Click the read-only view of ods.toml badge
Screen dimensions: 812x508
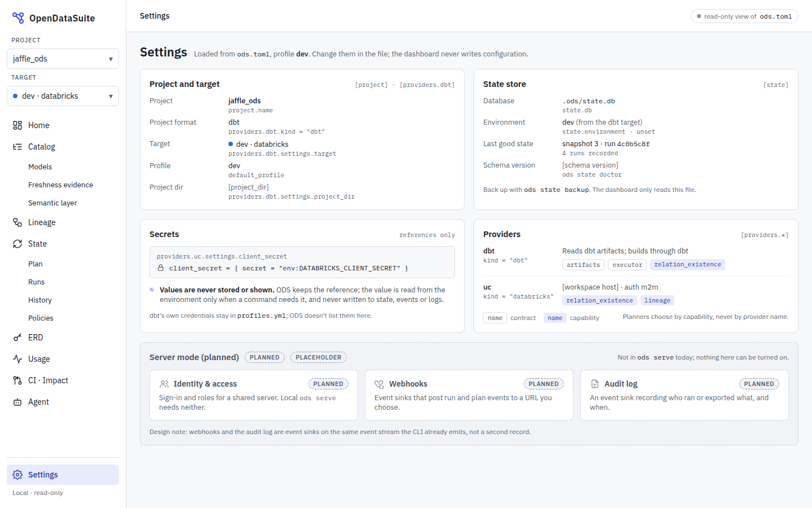[x=744, y=16]
